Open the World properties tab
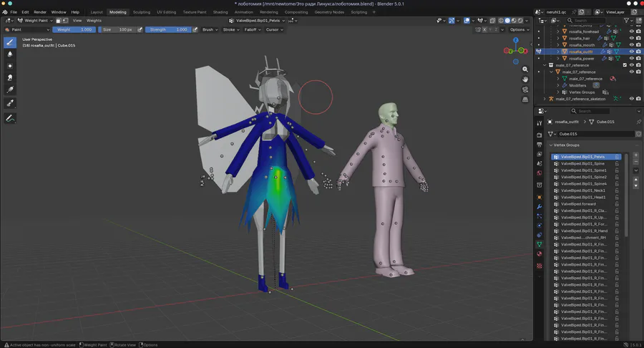 point(540,173)
